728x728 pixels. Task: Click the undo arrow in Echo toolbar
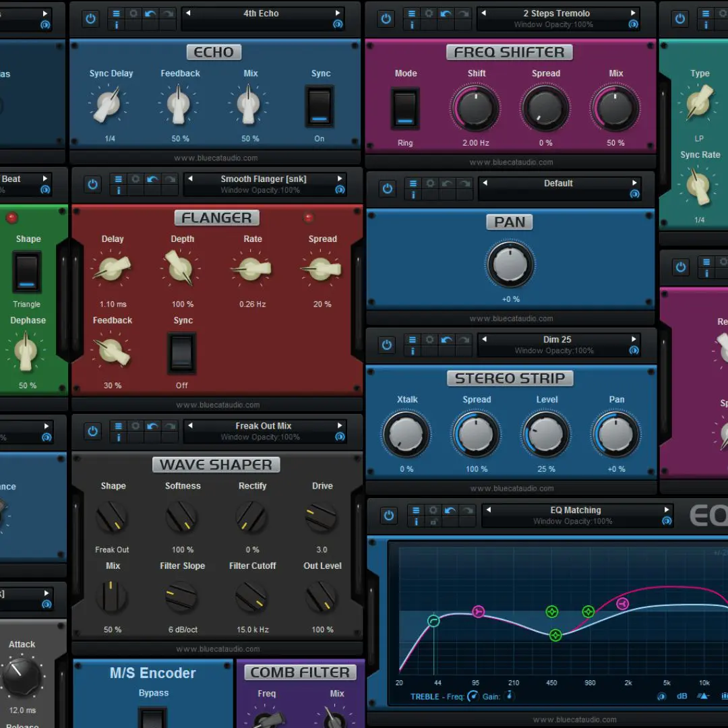[x=150, y=13]
